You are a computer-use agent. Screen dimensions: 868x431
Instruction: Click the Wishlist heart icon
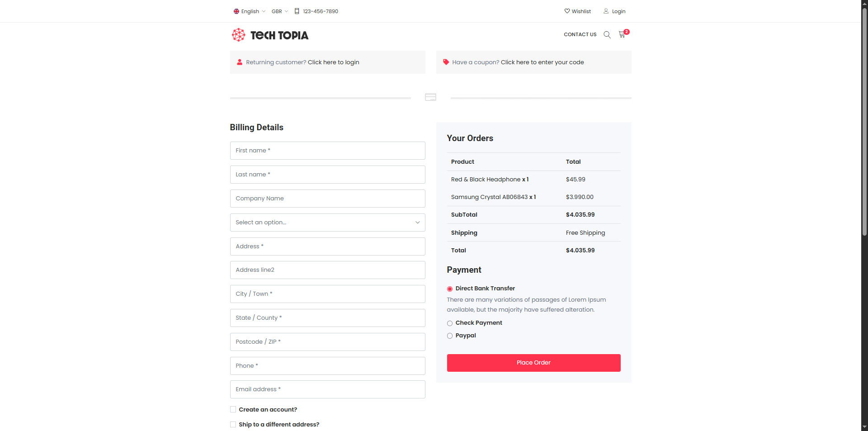coord(567,11)
